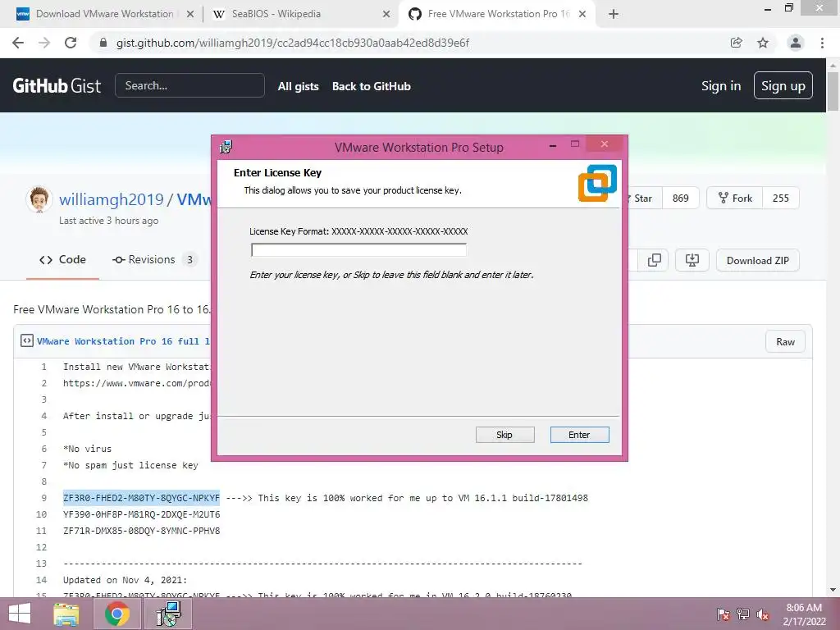Click the license key input field
Image resolution: width=840 pixels, height=630 pixels.
(x=359, y=250)
